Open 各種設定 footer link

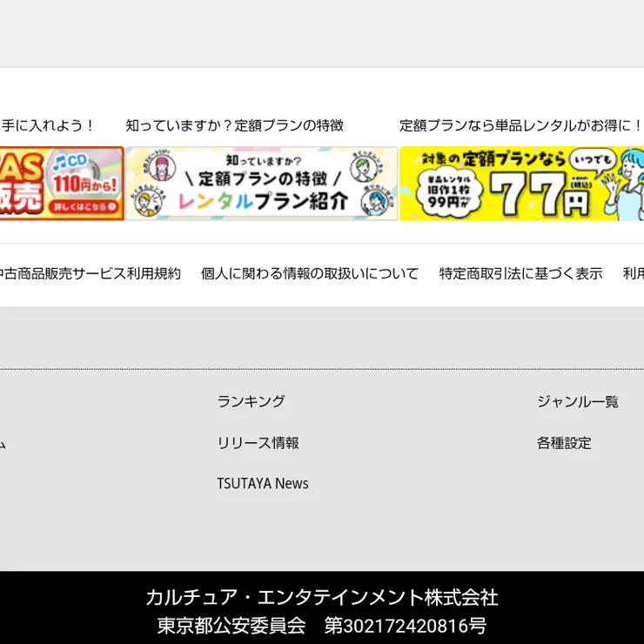tap(563, 443)
